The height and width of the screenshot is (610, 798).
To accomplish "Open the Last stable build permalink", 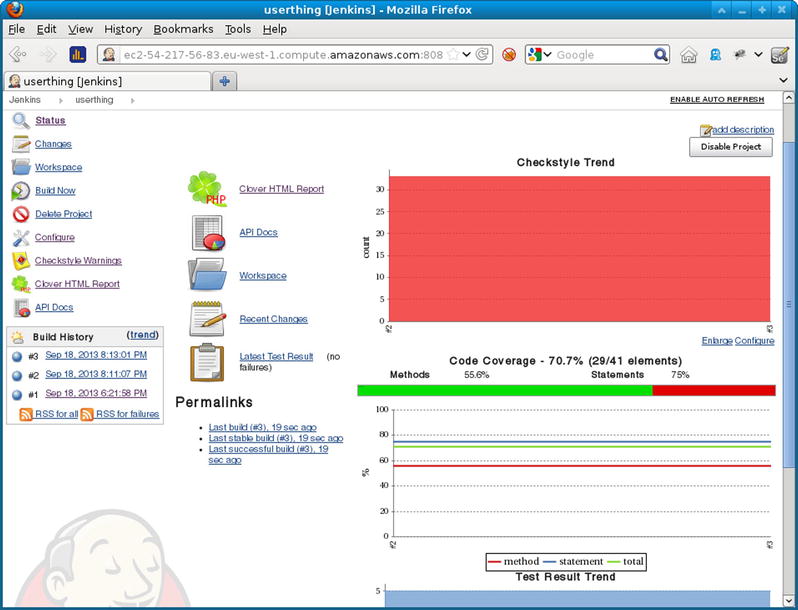I will click(275, 438).
